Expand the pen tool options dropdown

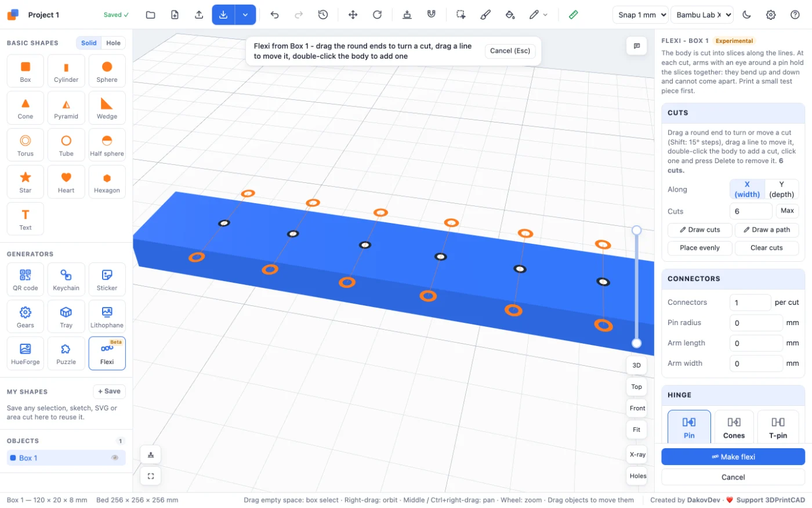click(x=545, y=15)
